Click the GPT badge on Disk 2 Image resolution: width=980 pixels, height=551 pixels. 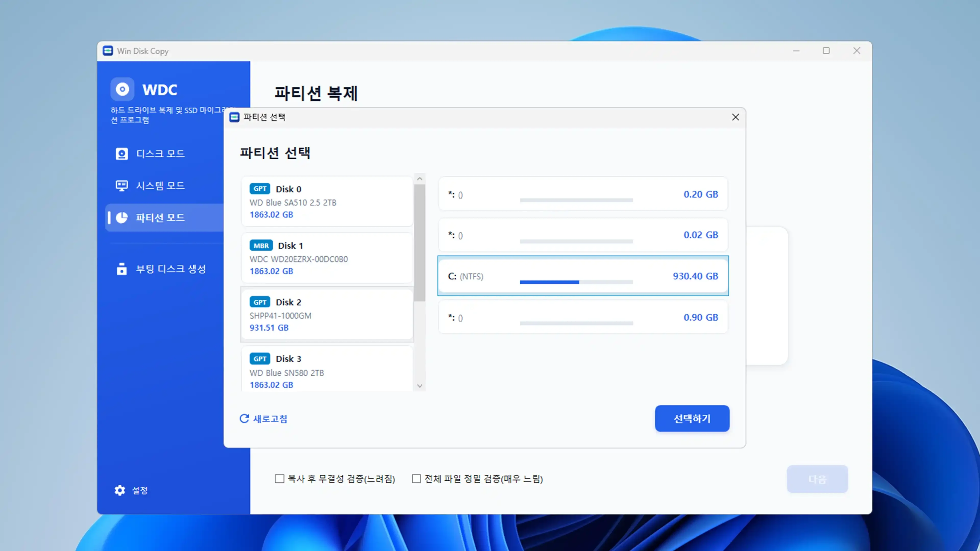pos(260,302)
